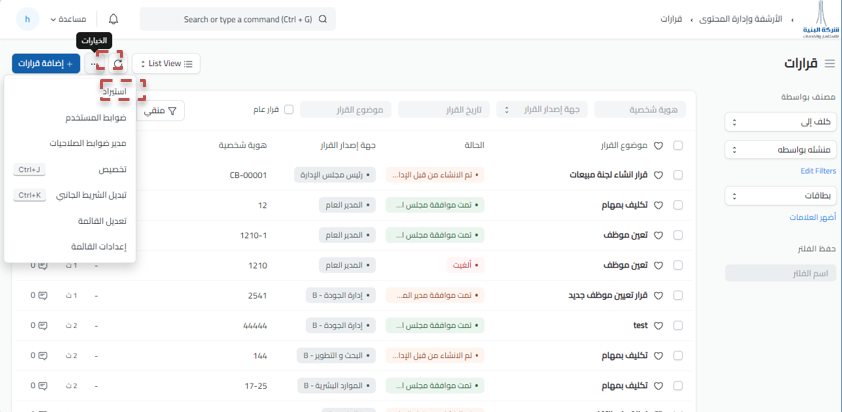Open comments icon on row 144
842x412 pixels.
click(43, 356)
